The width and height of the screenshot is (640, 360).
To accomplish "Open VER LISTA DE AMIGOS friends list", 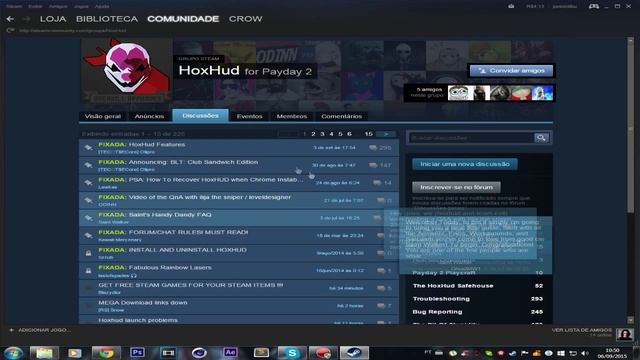I will coord(582,330).
